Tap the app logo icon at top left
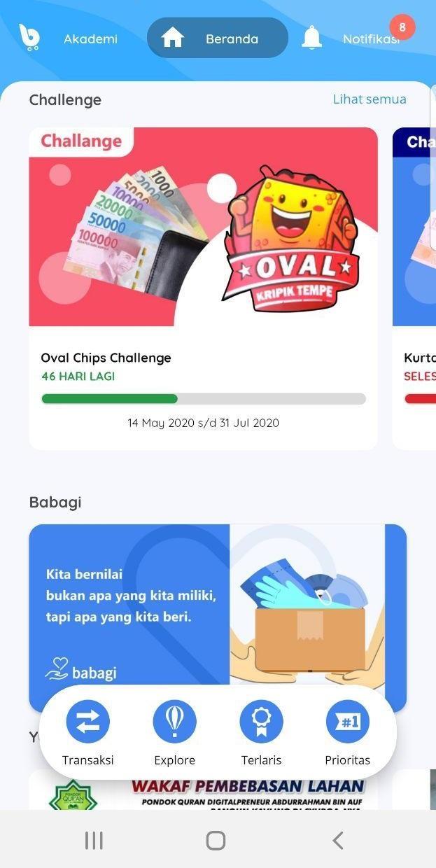This screenshot has height=868, width=436. click(x=29, y=37)
